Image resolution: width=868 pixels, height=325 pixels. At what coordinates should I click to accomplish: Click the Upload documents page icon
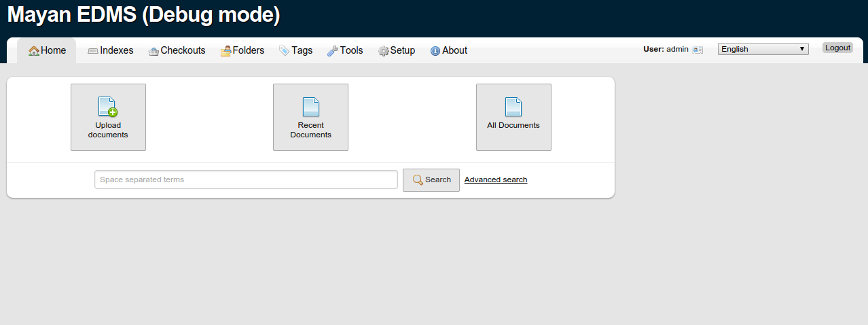click(108, 107)
